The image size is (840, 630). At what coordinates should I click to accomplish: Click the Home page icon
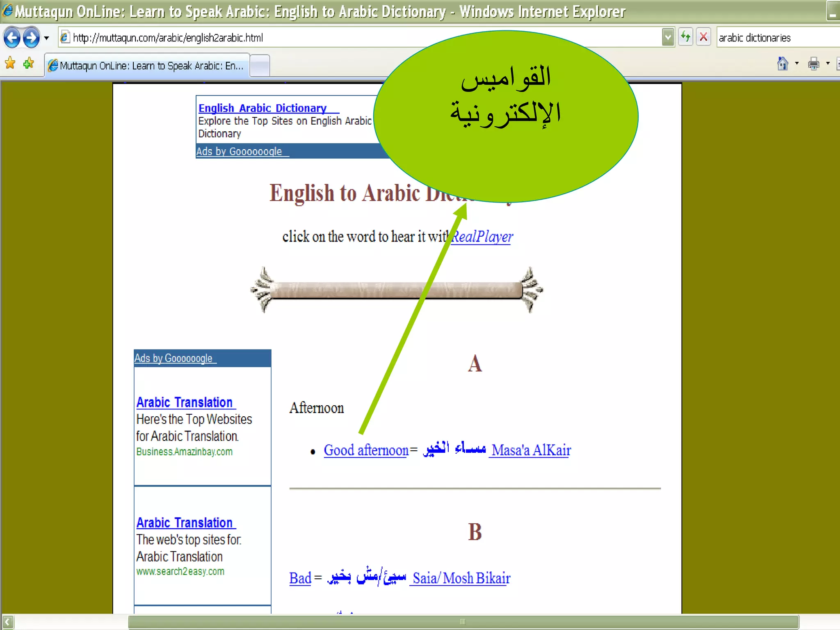pos(783,64)
